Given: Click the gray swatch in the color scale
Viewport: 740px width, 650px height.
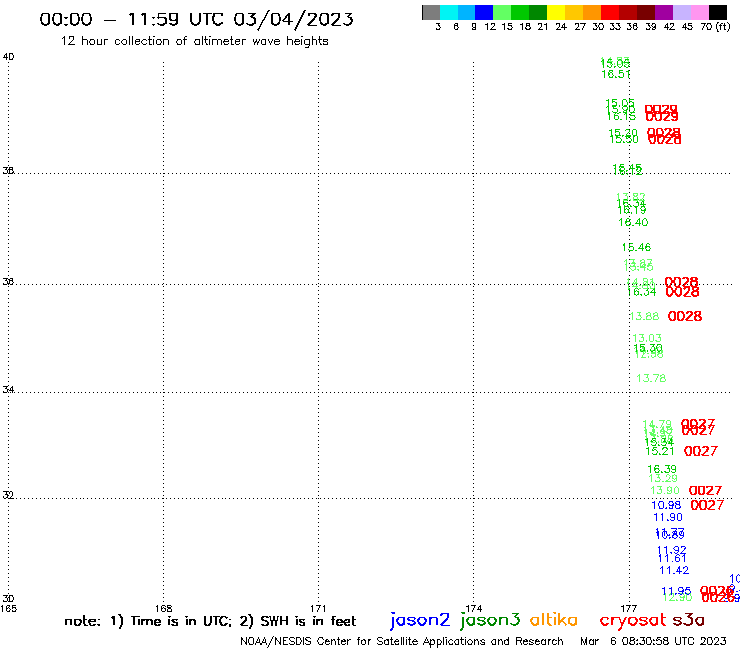Looking at the screenshot, I should [431, 12].
